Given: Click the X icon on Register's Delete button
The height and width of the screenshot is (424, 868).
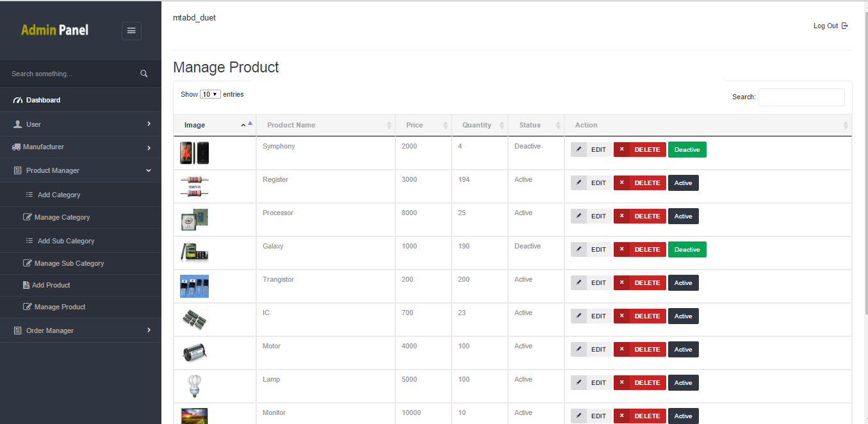Looking at the screenshot, I should point(621,183).
